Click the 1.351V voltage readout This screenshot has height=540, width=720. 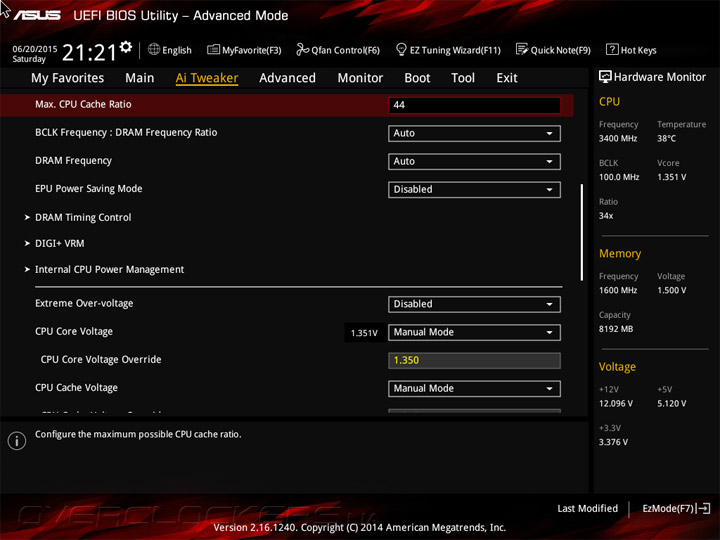click(364, 333)
